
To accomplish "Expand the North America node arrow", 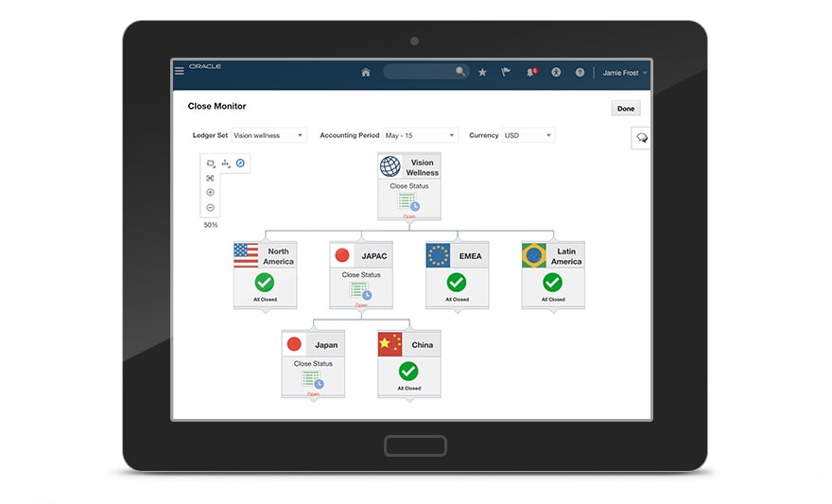I will 266,311.
